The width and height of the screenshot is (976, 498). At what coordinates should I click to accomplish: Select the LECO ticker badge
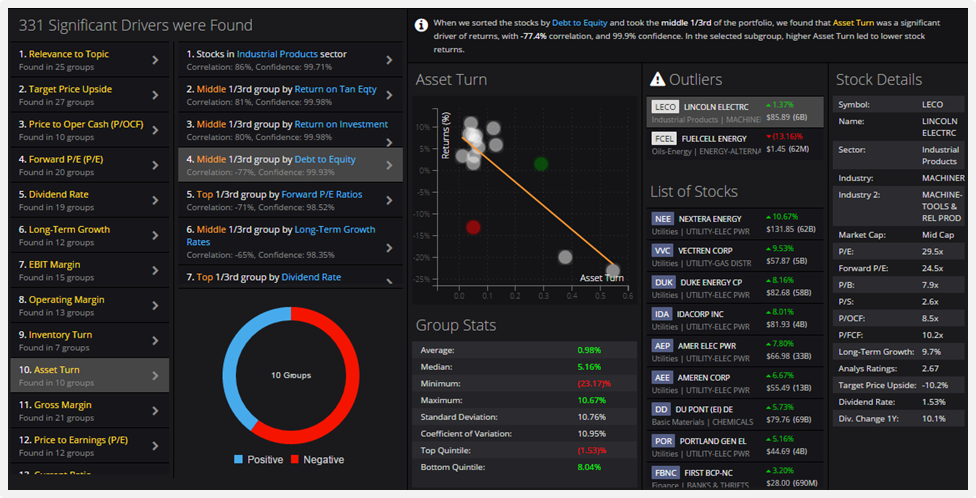(x=665, y=106)
